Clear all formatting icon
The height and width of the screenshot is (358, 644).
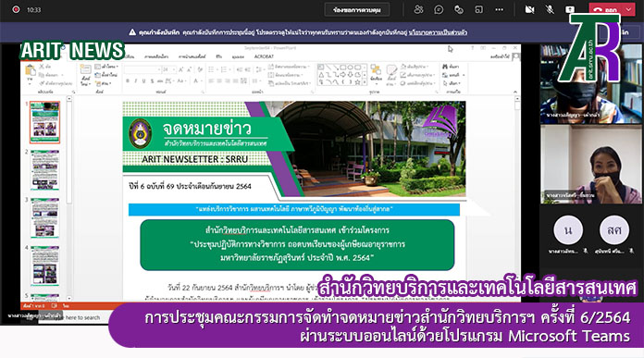[200, 69]
